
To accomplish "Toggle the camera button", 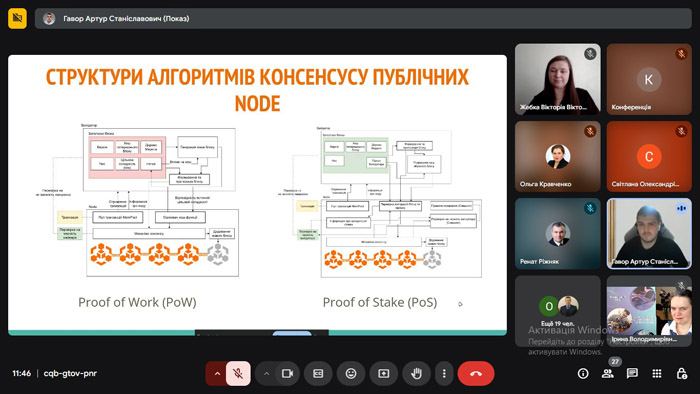I will click(x=287, y=373).
